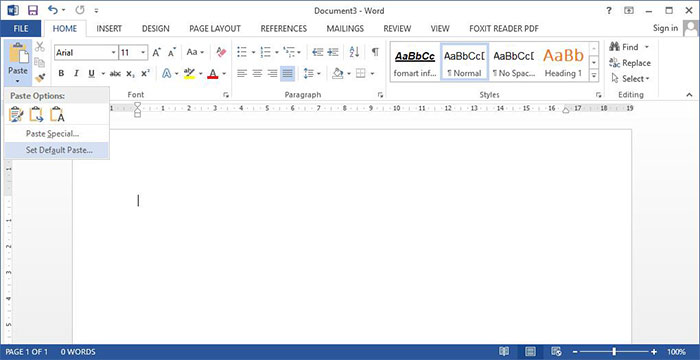Toggle Italic formatting
Viewport: 700px width, 360px height.
pyautogui.click(x=76, y=74)
